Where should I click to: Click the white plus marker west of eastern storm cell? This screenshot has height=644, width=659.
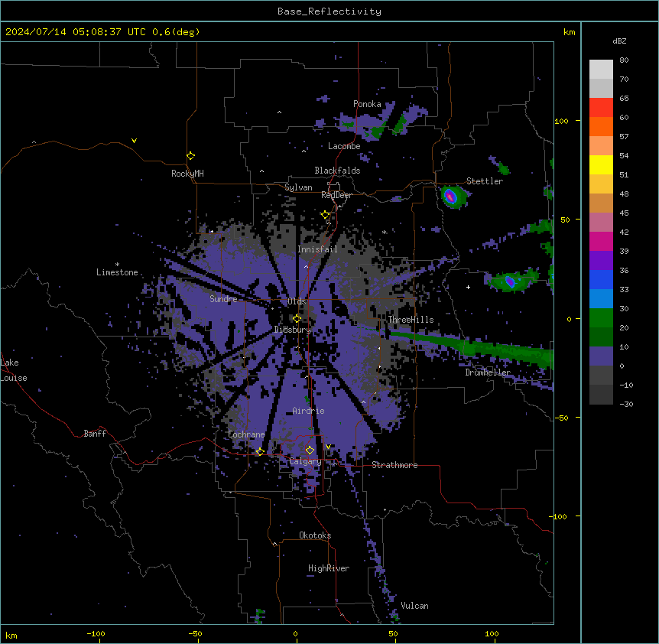468,287
